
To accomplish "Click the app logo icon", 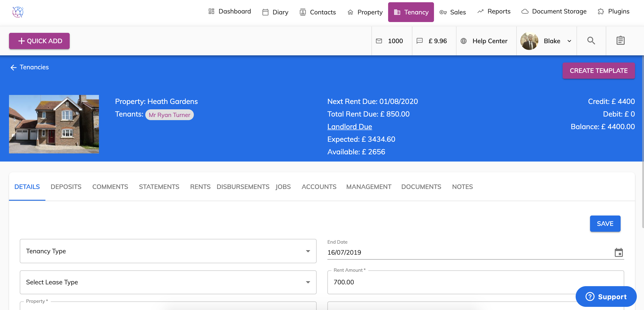I will pos(18,12).
